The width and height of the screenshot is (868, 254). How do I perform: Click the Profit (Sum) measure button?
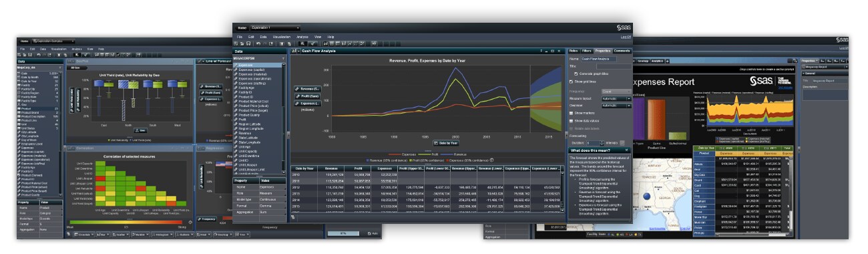click(x=307, y=96)
